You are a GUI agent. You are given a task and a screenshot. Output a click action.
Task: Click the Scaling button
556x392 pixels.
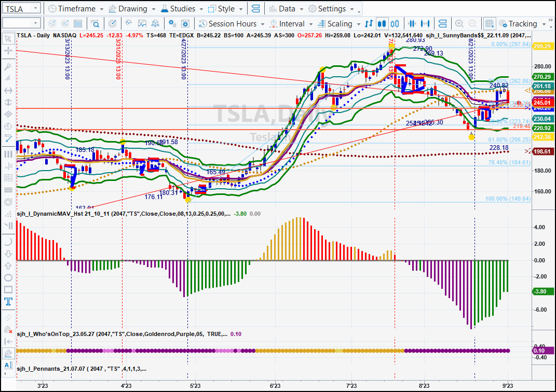click(x=335, y=24)
